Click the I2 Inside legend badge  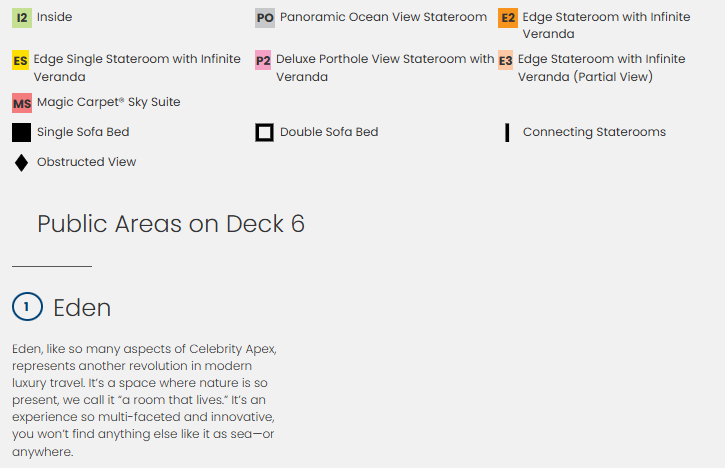(x=22, y=18)
